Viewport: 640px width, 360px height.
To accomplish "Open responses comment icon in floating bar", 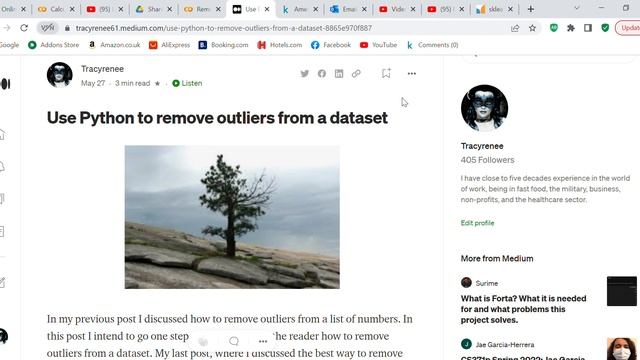I will point(233,341).
